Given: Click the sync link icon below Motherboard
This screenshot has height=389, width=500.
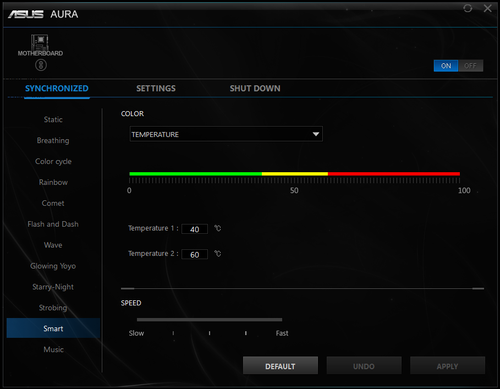Looking at the screenshot, I should point(41,65).
